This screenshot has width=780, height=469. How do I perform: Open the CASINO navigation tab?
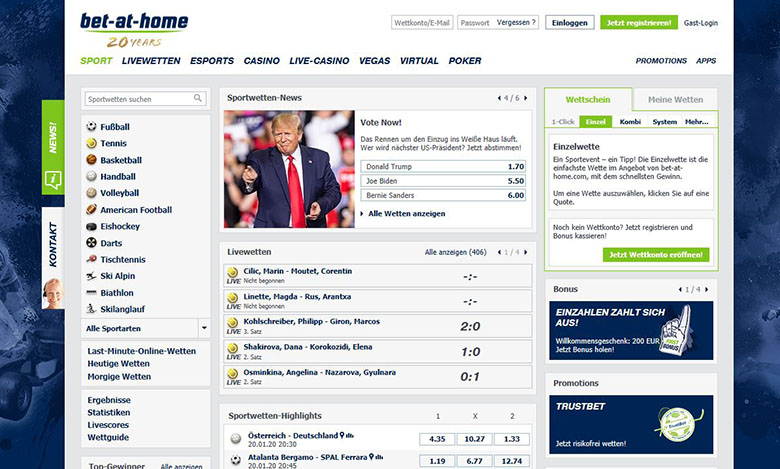tap(262, 61)
